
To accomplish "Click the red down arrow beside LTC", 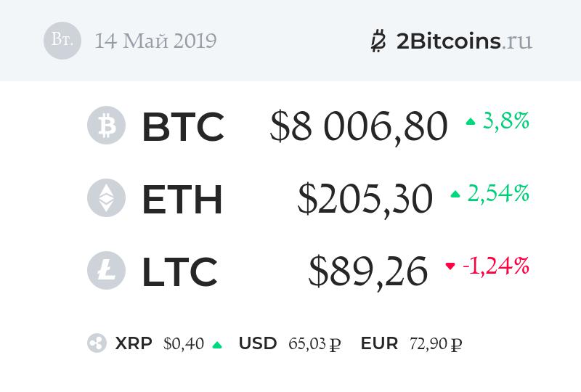I will pos(450,267).
